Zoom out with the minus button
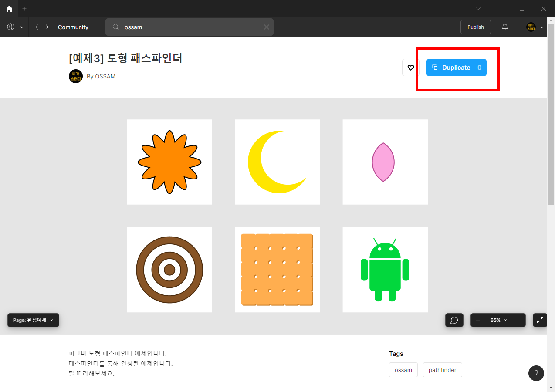This screenshot has width=555, height=392. pos(478,320)
